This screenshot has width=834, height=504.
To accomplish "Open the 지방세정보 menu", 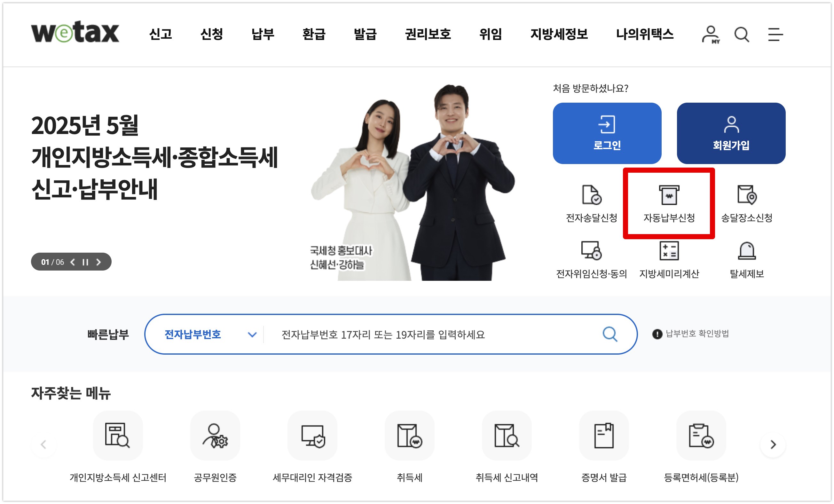I will tap(559, 34).
